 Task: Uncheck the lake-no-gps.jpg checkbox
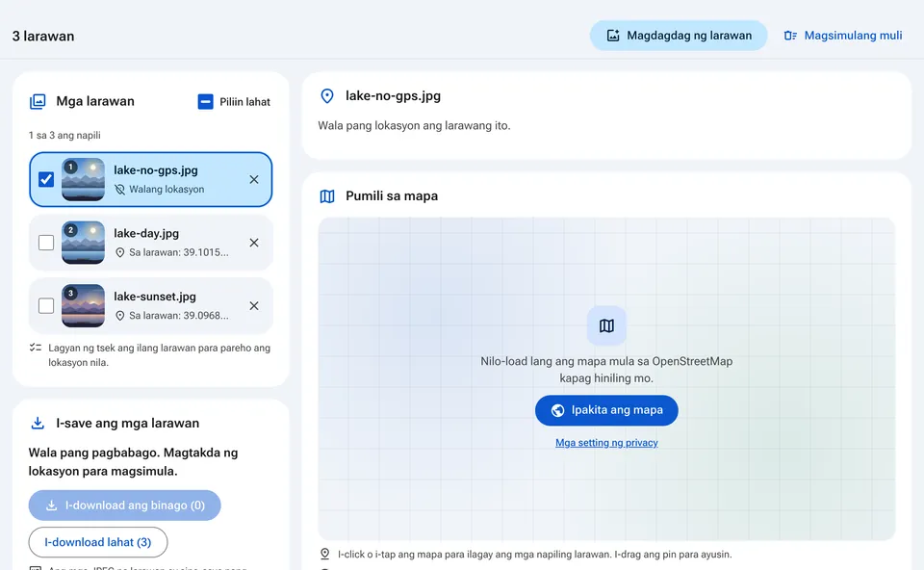point(46,179)
